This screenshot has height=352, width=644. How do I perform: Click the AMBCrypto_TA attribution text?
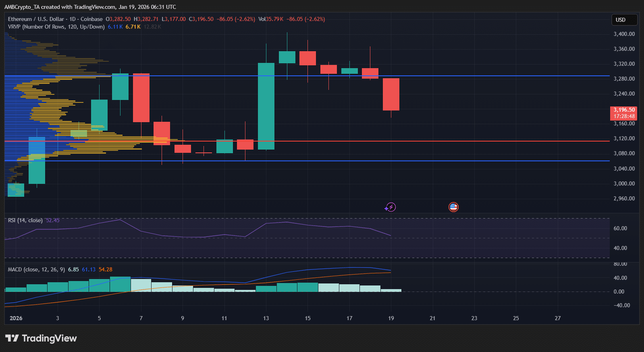point(90,7)
